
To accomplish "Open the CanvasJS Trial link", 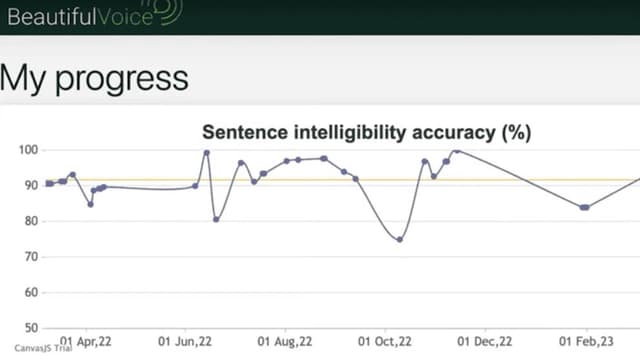I will [43, 348].
